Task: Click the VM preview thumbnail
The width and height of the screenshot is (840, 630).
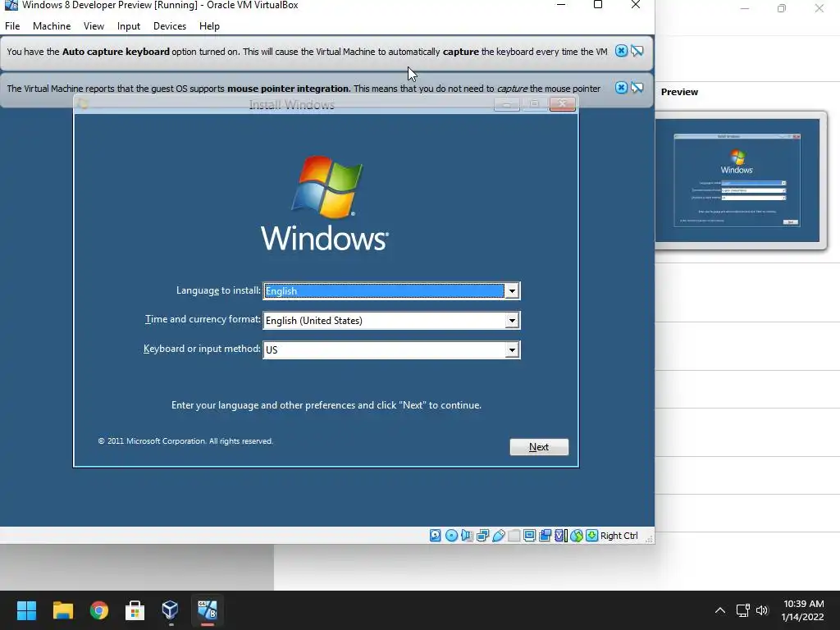Action: coord(737,180)
